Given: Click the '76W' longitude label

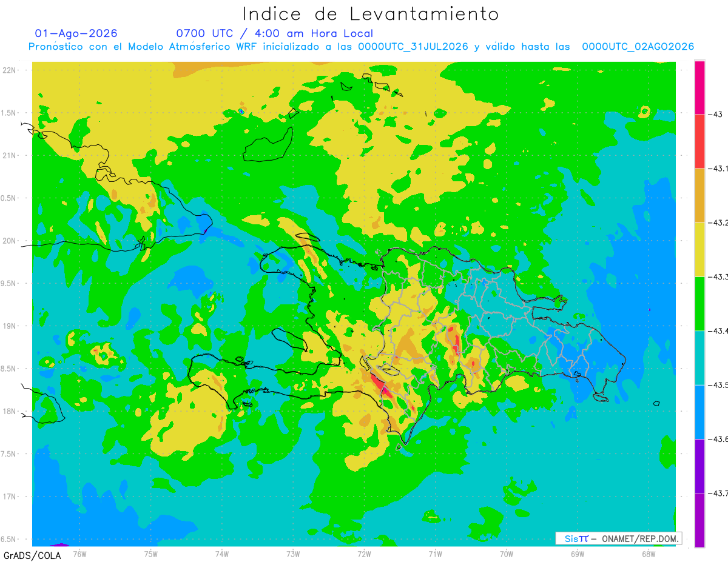Looking at the screenshot, I should click(x=80, y=554).
